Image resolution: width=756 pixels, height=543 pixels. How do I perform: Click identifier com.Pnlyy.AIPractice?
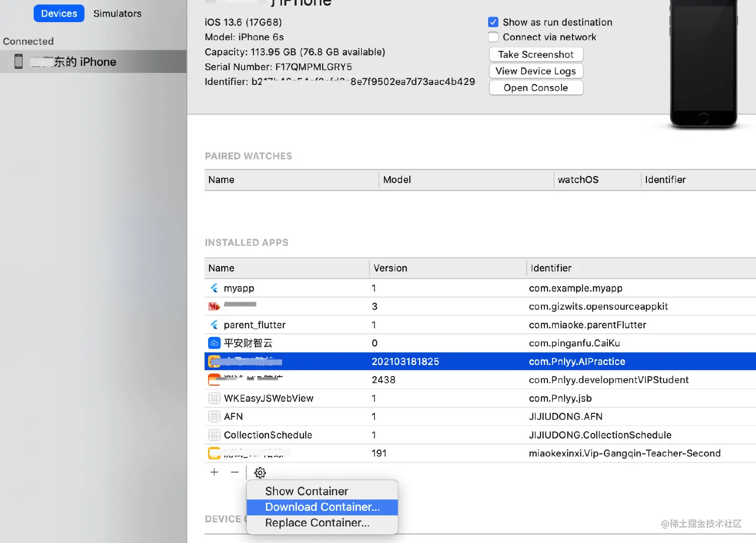(x=577, y=361)
